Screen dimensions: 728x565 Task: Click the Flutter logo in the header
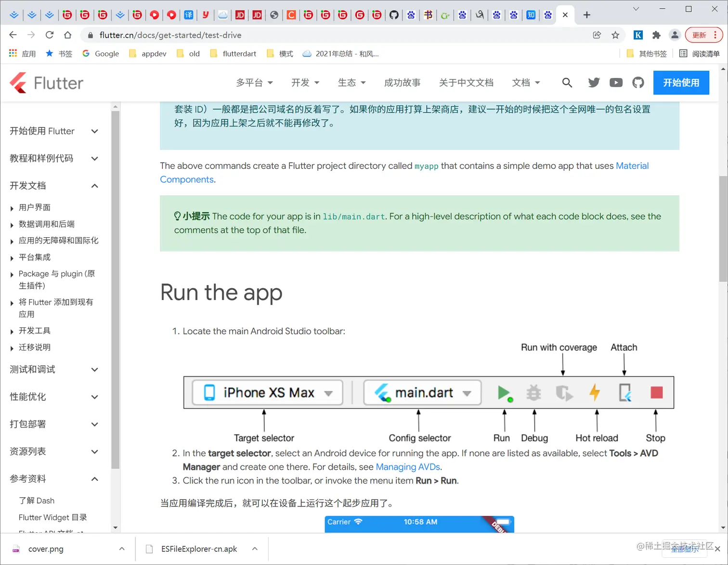46,83
